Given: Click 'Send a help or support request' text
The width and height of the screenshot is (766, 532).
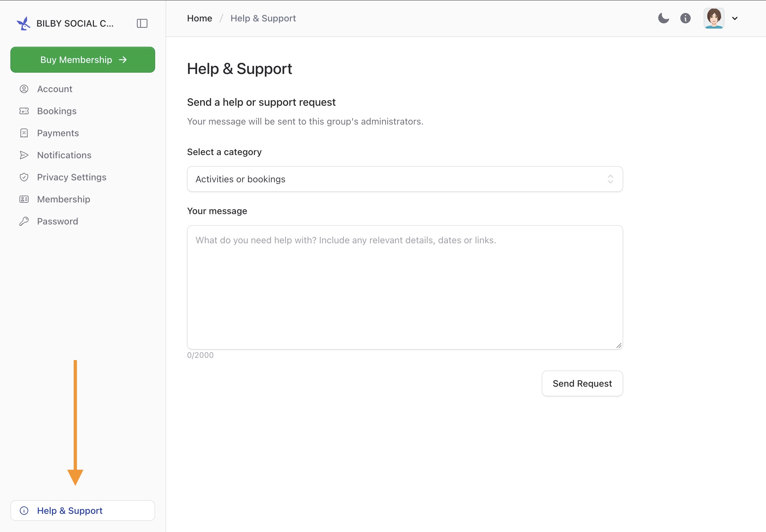Looking at the screenshot, I should coord(261,102).
